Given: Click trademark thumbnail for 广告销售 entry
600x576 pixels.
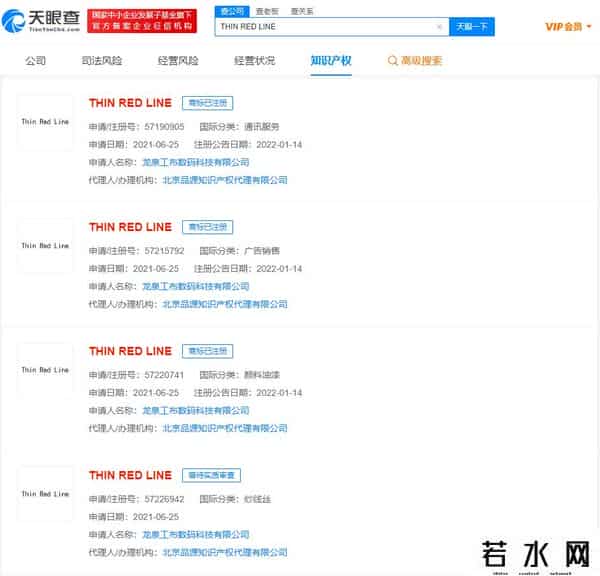Looking at the screenshot, I should tap(45, 246).
